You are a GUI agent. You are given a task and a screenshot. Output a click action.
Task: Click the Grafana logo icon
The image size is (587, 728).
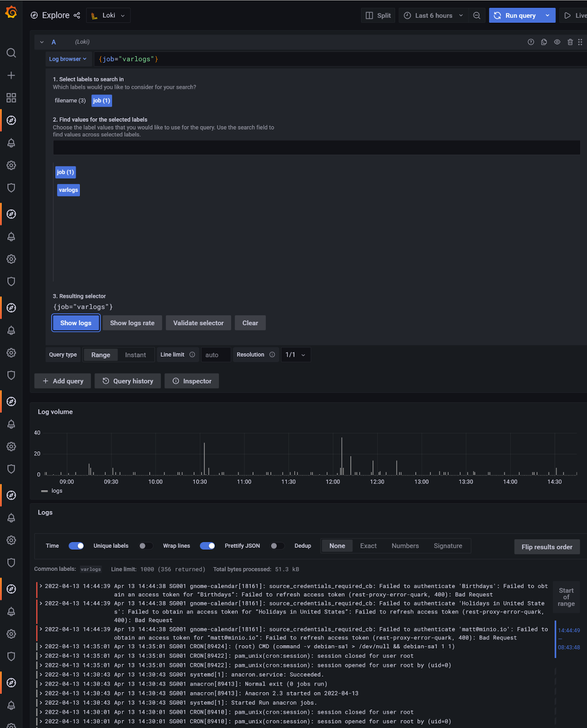pyautogui.click(x=11, y=12)
